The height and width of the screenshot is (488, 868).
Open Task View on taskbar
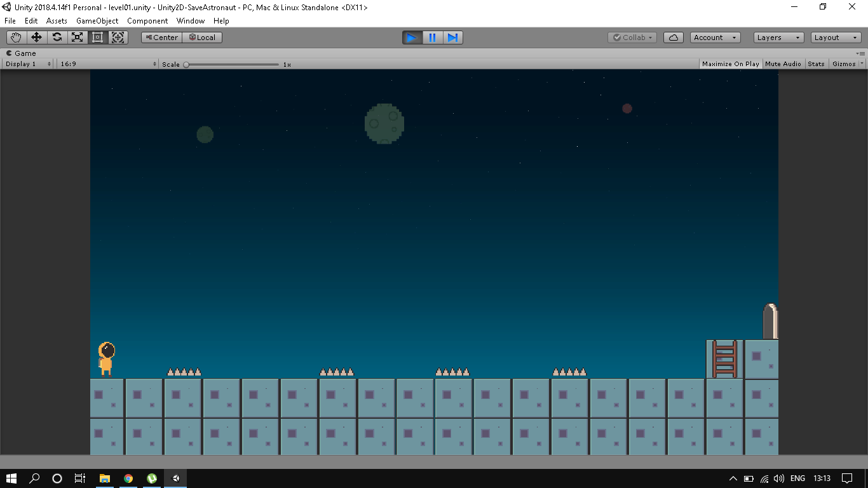coord(80,478)
